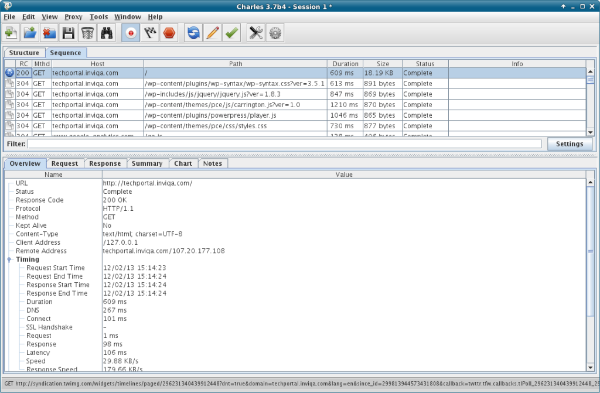The image size is (600, 393).
Task: Click the New Session toolbar icon
Action: [x=11, y=33]
